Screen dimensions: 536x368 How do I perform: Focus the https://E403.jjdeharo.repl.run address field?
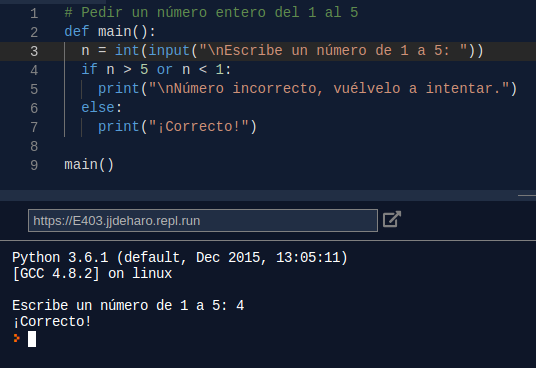tap(203, 221)
